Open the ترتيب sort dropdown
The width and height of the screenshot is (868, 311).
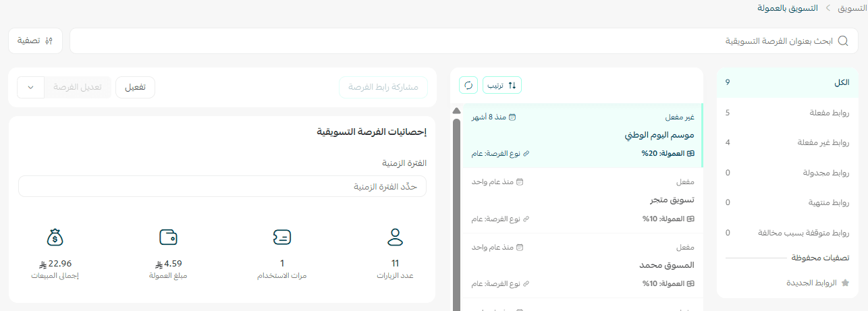(502, 85)
